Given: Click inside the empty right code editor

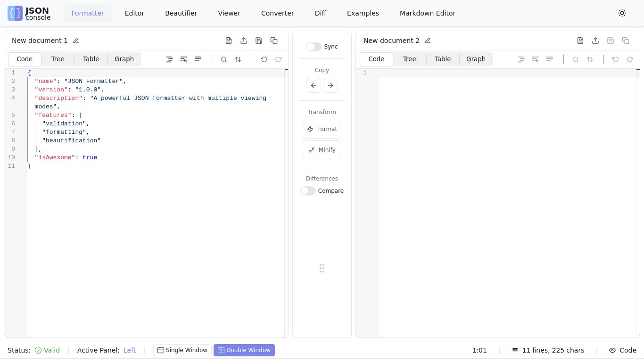Looking at the screenshot, I should click(507, 189).
